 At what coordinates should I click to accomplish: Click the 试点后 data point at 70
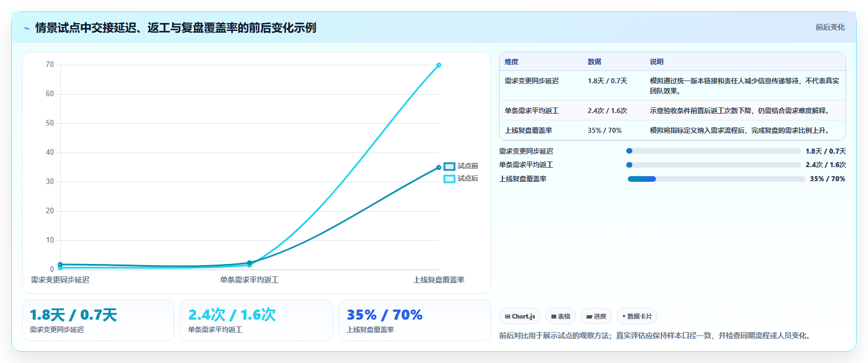[x=439, y=65]
